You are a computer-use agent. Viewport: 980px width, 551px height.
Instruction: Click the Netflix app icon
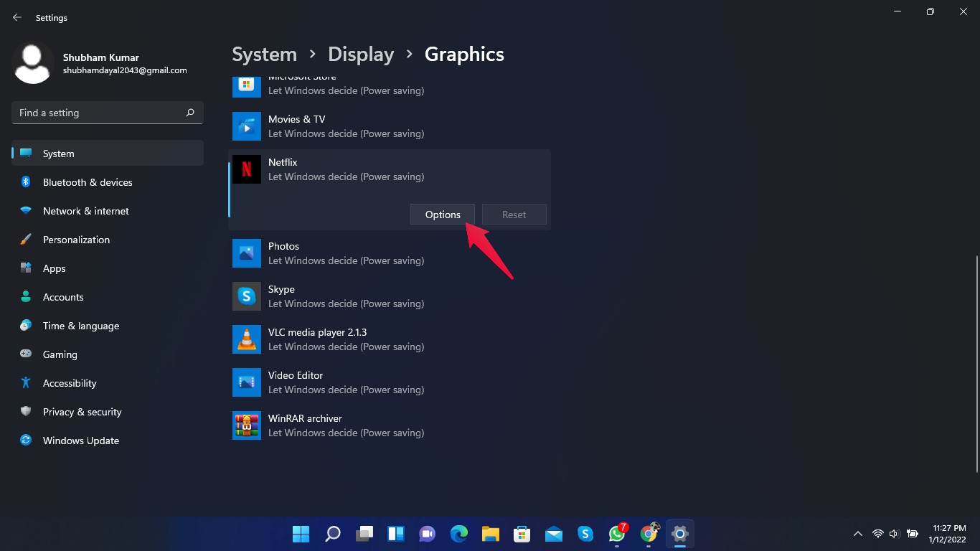tap(247, 169)
